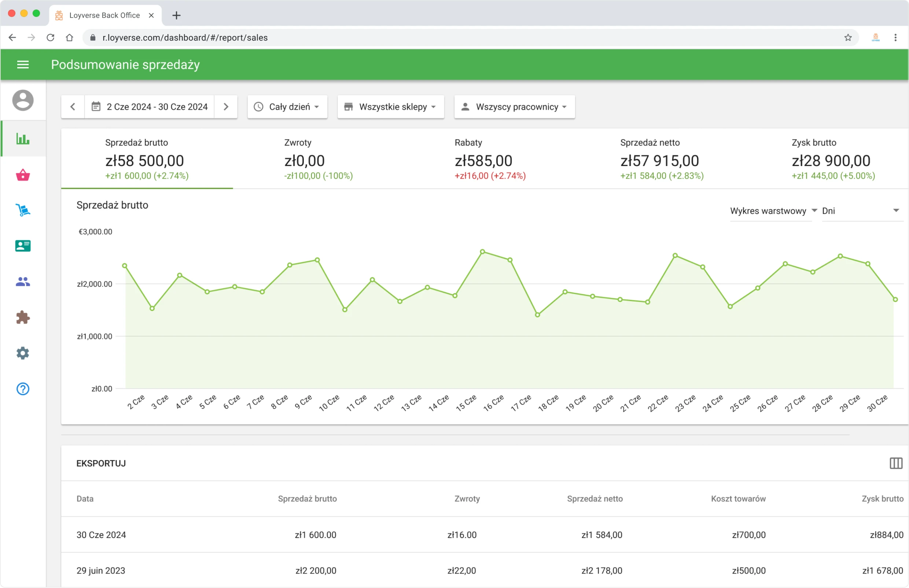Open the Reports section in sidebar
The height and width of the screenshot is (588, 909).
tap(22, 139)
